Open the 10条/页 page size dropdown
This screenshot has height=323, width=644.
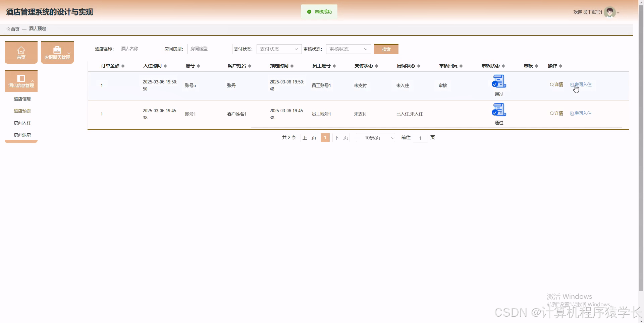coord(375,137)
